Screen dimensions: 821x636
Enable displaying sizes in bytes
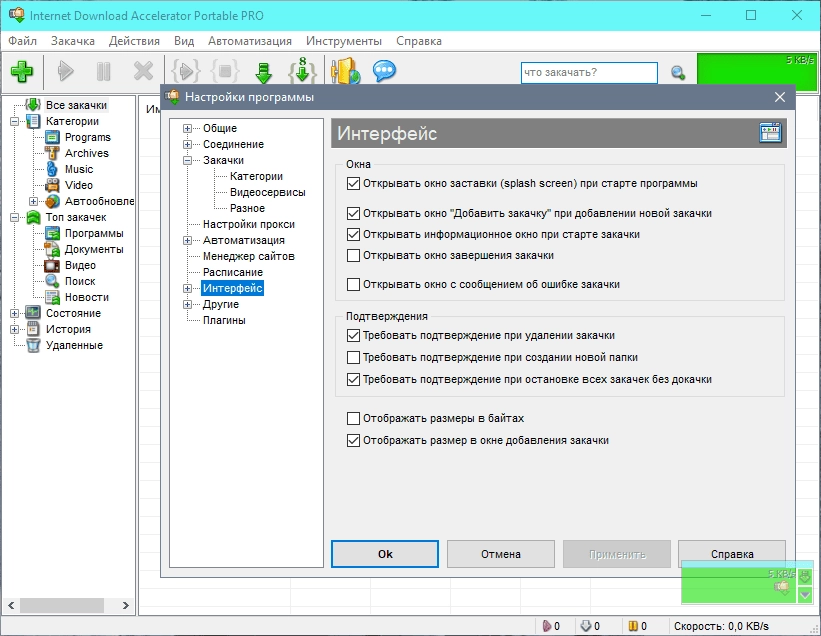pos(353,418)
